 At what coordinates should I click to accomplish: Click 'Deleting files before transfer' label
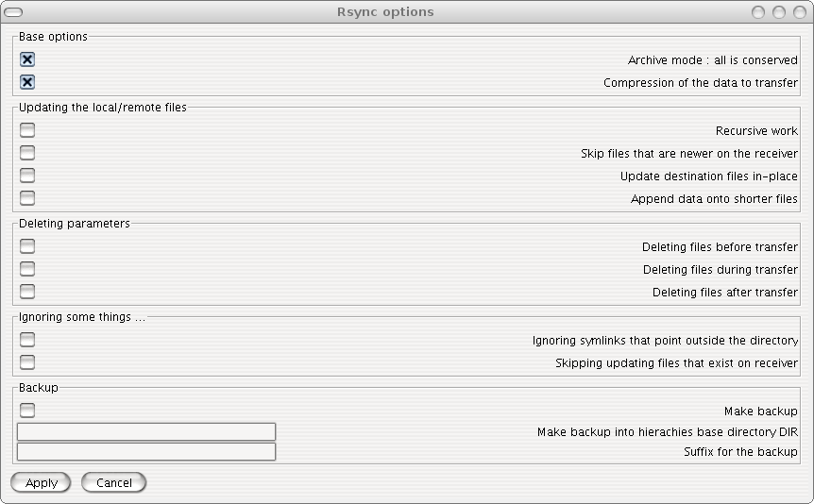pyautogui.click(x=720, y=247)
